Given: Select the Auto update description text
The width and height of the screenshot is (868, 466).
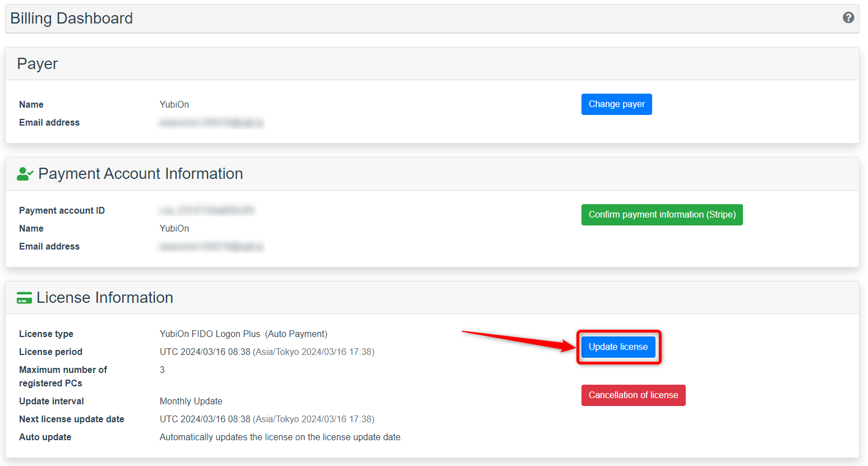Looking at the screenshot, I should 281,437.
